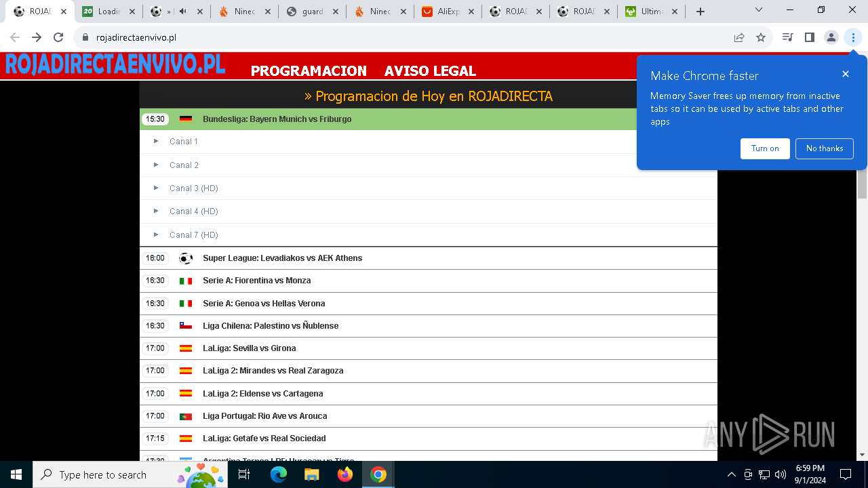Open Task View on taskbar
Screen dimensions: 868x488
click(x=244, y=474)
